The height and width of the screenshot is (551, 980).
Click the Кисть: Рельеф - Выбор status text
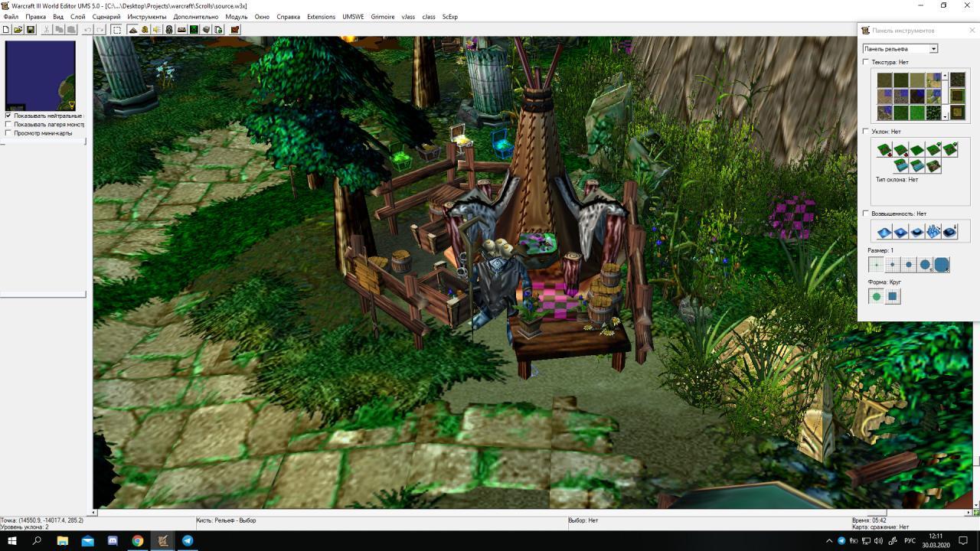226,520
